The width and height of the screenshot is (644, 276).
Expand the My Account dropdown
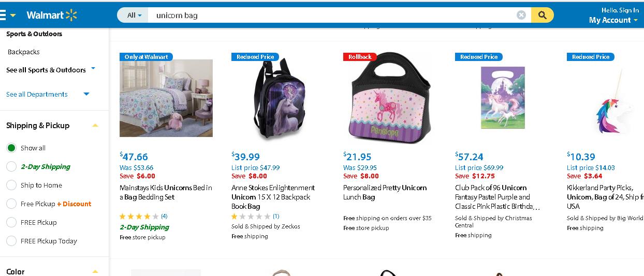[x=613, y=20]
